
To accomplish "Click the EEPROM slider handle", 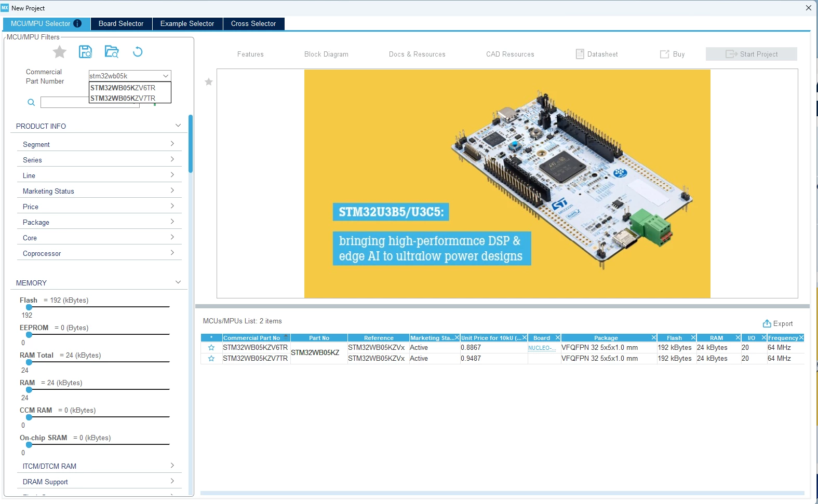I will point(29,335).
